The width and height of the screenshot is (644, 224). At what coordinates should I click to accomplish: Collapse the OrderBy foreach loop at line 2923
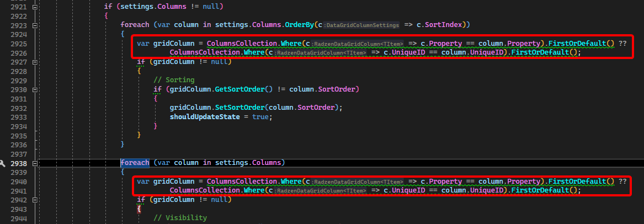click(35, 25)
